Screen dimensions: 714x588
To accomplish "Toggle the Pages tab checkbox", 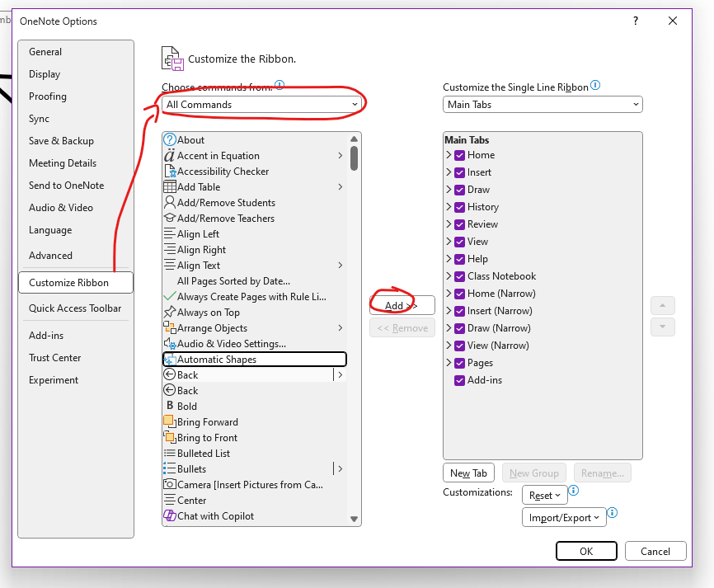I will coord(459,363).
